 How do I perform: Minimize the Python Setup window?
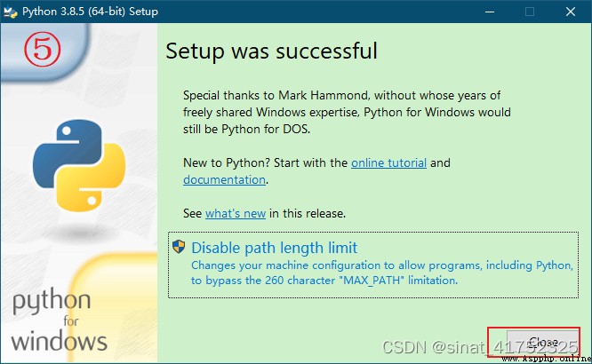[x=490, y=12]
